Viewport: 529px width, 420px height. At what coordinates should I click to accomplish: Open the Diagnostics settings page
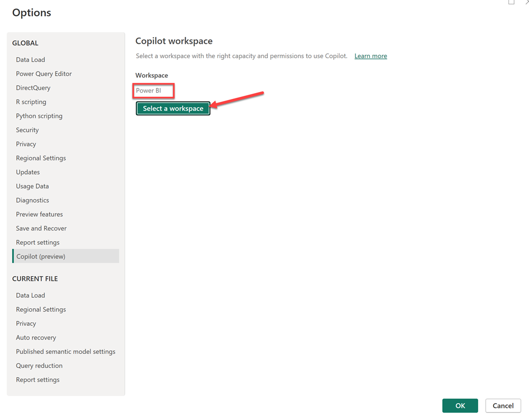click(x=32, y=200)
